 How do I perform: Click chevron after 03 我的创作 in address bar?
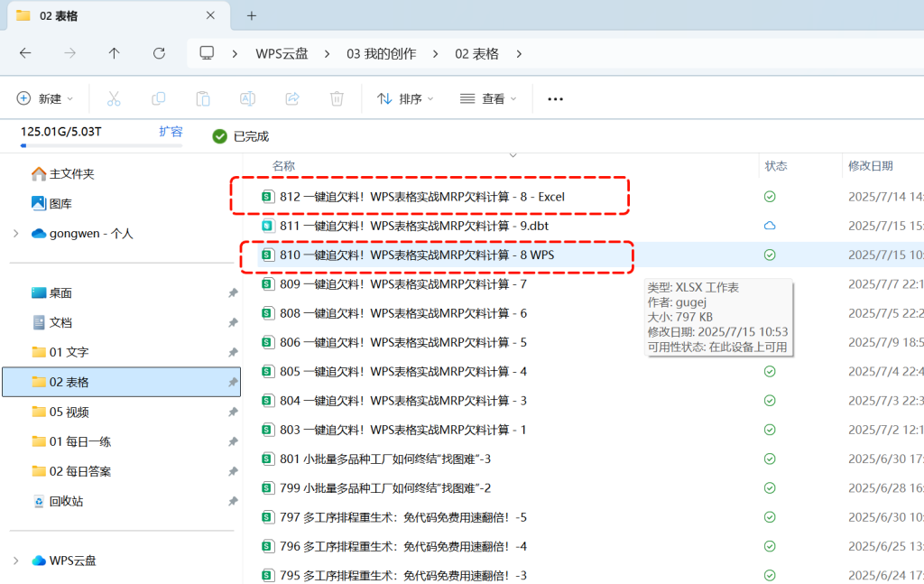pyautogui.click(x=435, y=54)
